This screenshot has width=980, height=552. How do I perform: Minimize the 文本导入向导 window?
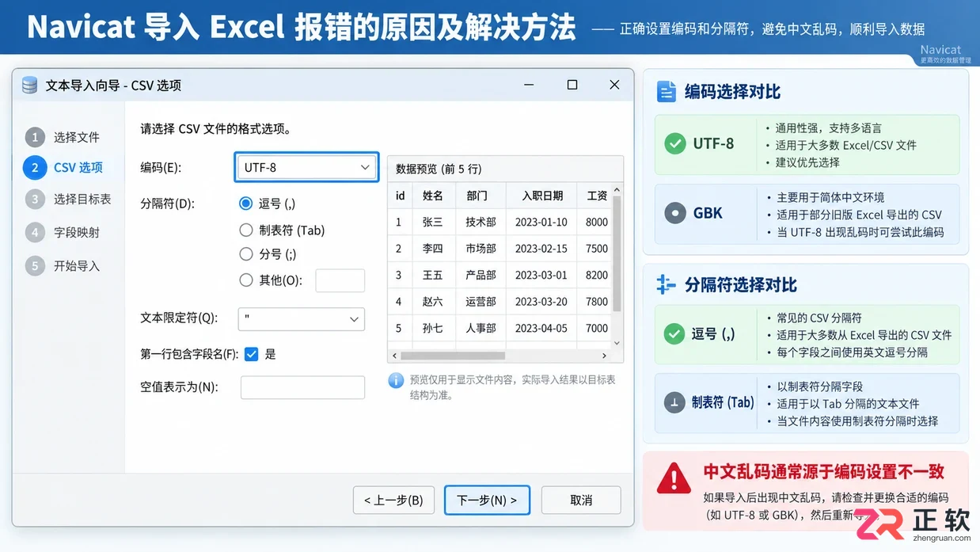(530, 85)
